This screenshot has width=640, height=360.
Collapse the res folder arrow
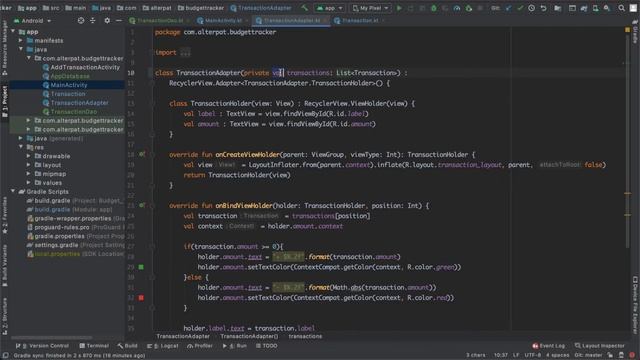21,147
